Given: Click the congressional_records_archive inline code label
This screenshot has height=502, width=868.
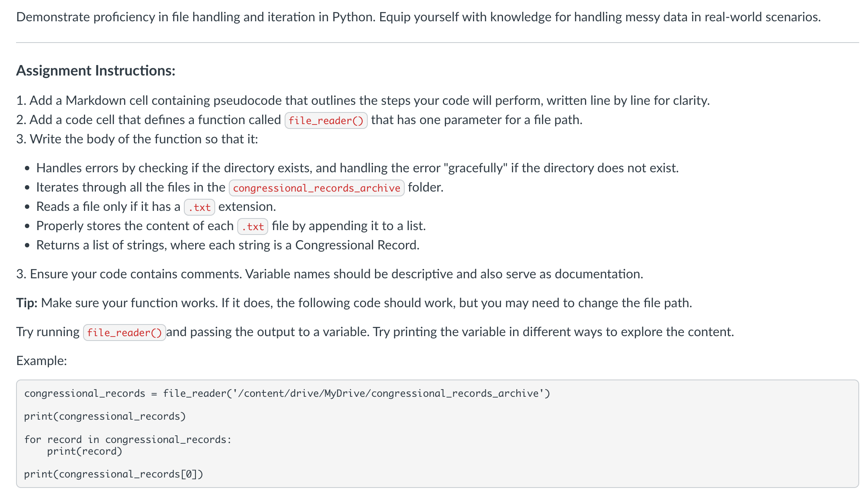Looking at the screenshot, I should coord(316,188).
